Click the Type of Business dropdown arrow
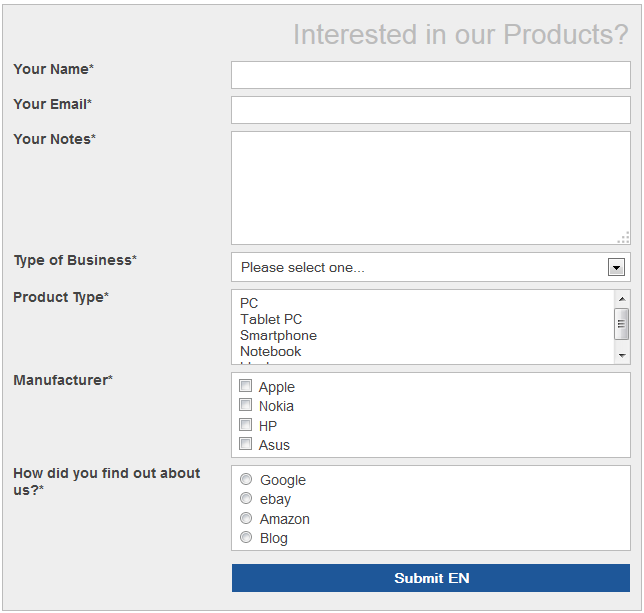Viewport: 644px width, 613px height. (617, 267)
